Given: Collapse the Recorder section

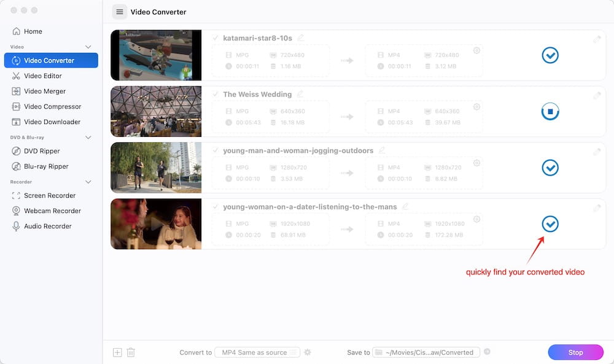Looking at the screenshot, I should click(x=88, y=182).
